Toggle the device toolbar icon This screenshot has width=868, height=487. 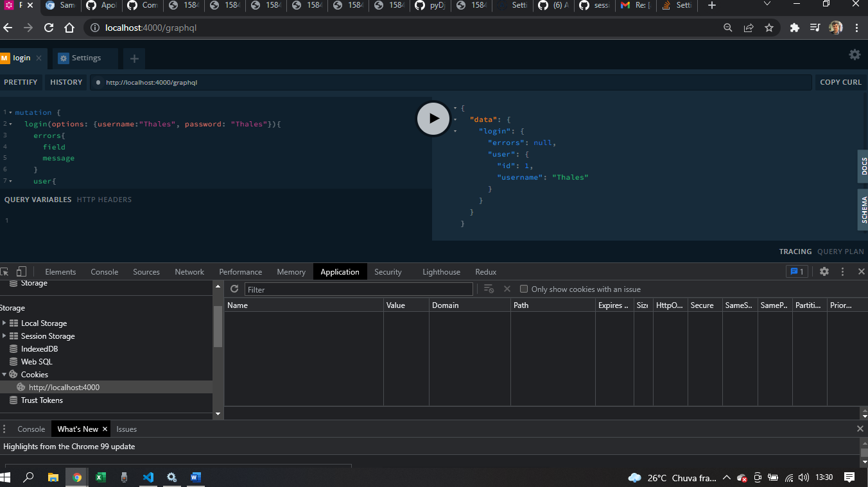tap(21, 271)
